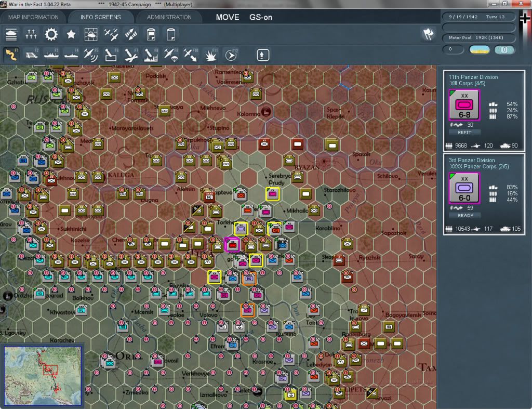Select the F1 move mode icon
The image size is (532, 409).
11,55
